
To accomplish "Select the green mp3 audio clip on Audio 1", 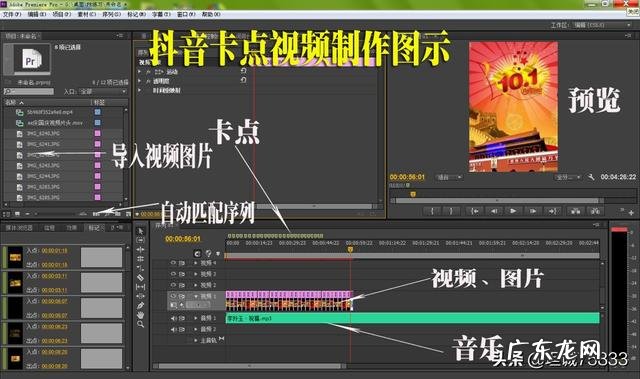I will point(413,318).
